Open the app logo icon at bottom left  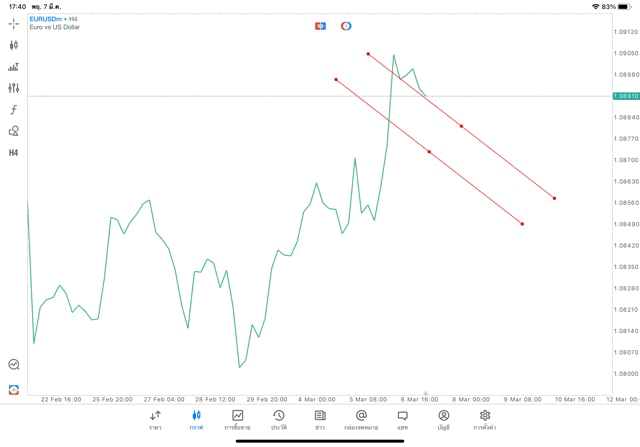14,389
